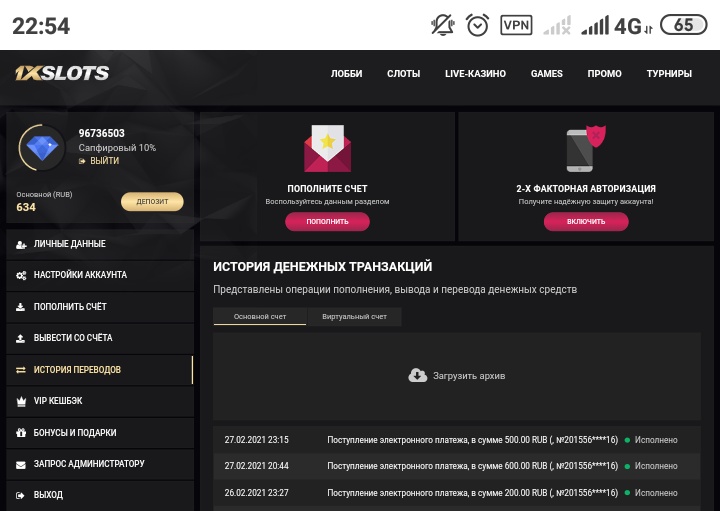Select ИСТОРИЯ ПЕРЕВОДОВ in the sidebar

100,370
